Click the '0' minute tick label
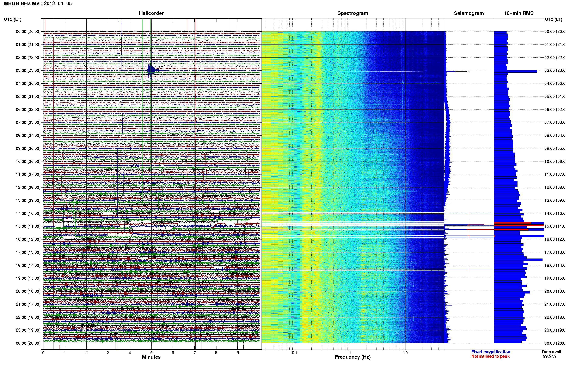This screenshot has height=368, width=588. coord(43,353)
